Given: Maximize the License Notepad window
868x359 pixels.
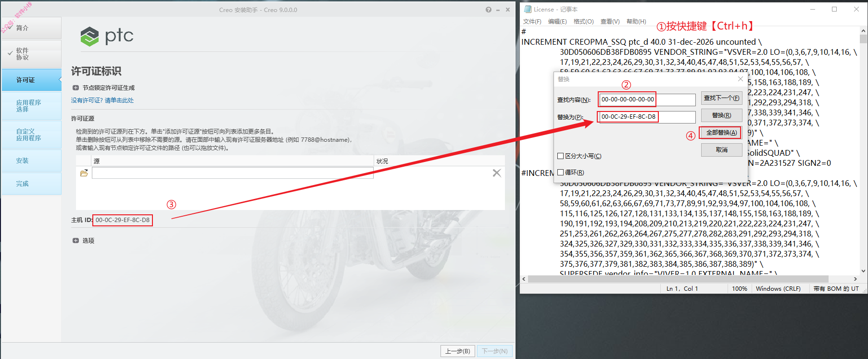Looking at the screenshot, I should point(834,9).
